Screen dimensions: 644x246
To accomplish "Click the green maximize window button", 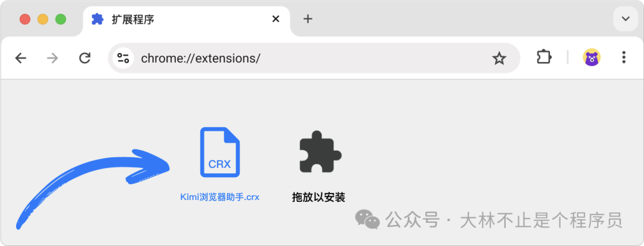I will (x=61, y=19).
